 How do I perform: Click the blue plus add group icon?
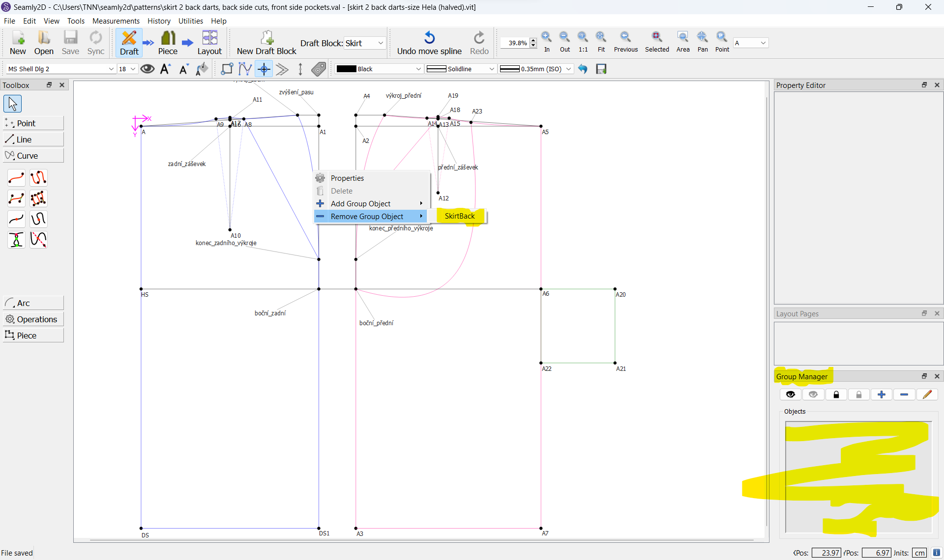(x=882, y=394)
